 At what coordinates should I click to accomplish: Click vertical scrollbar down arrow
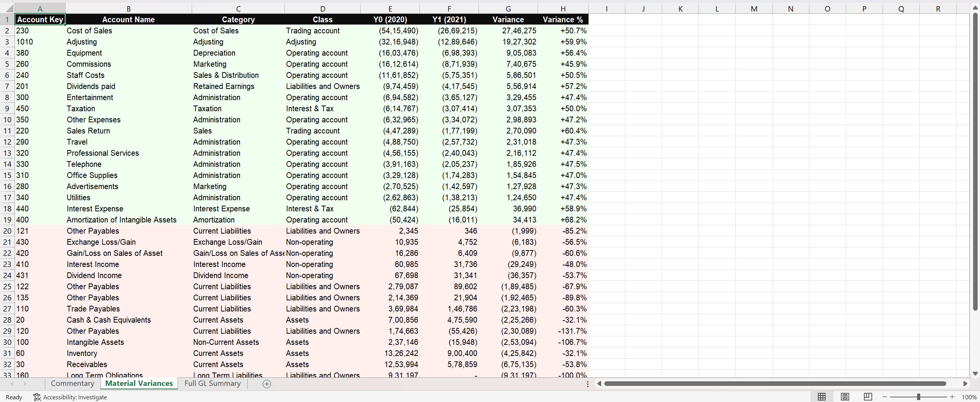[x=975, y=373]
